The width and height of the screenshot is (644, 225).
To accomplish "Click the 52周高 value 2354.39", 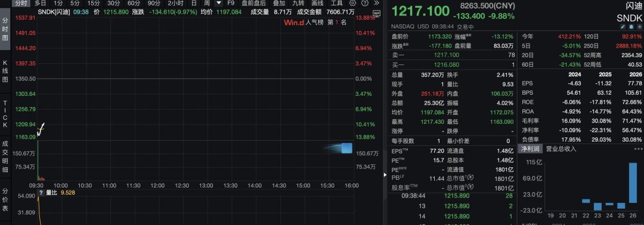I will 631,55.
